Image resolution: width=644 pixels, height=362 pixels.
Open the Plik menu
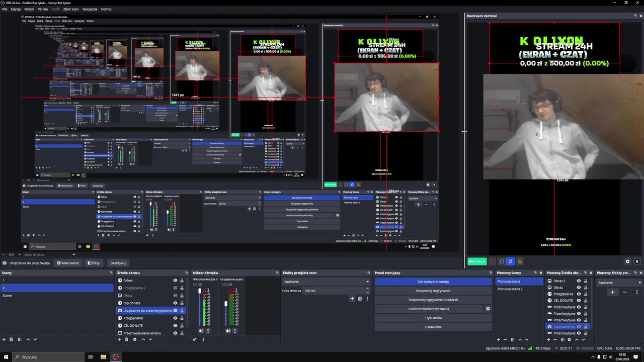click(x=5, y=9)
